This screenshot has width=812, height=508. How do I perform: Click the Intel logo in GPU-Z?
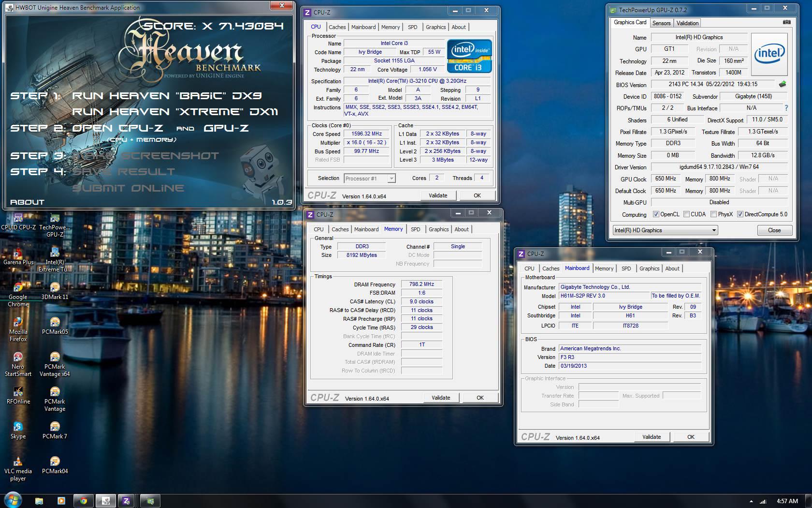[x=769, y=53]
